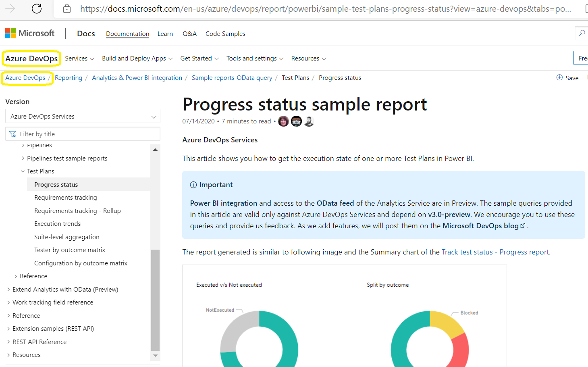Screen dimensions: 588x367
Task: Click the filter funnel icon in the filter box
Action: pyautogui.click(x=12, y=133)
